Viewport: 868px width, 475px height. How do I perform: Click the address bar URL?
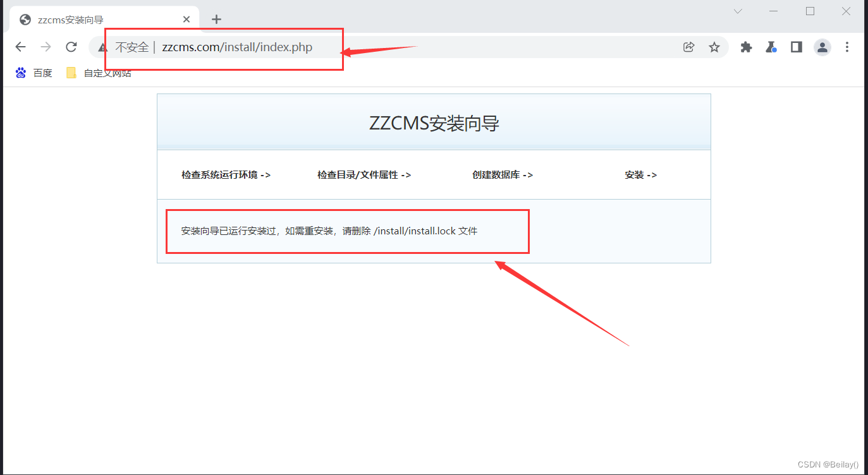pos(237,47)
